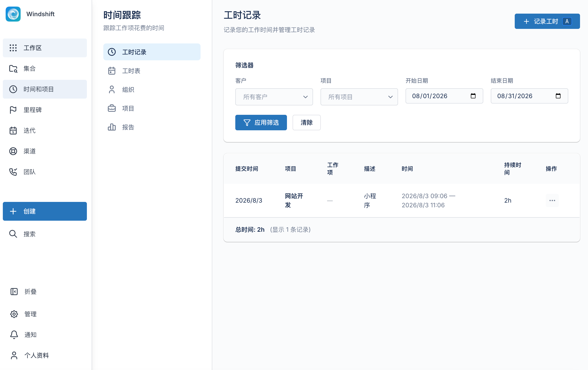The height and width of the screenshot is (370, 588).
Task: Click the 迭代 calendar icon
Action: click(x=13, y=131)
